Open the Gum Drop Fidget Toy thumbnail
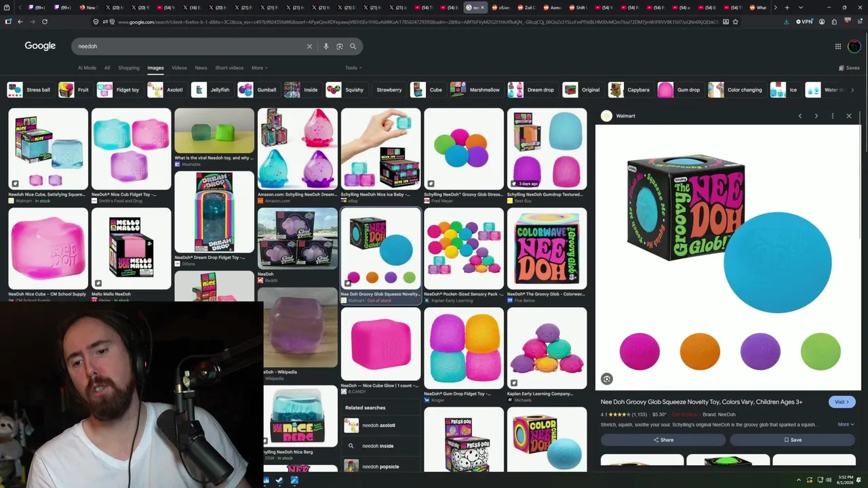Image resolution: width=868 pixels, height=488 pixels. tap(464, 348)
